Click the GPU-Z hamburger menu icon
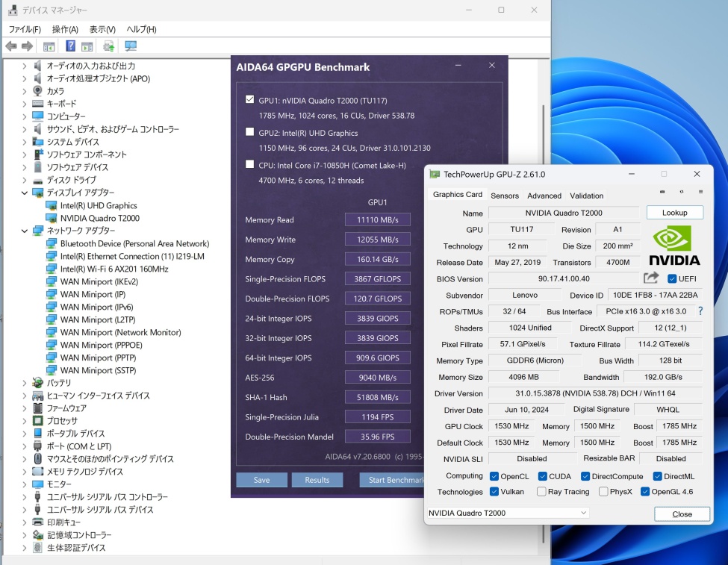This screenshot has width=728, height=565. (x=700, y=192)
